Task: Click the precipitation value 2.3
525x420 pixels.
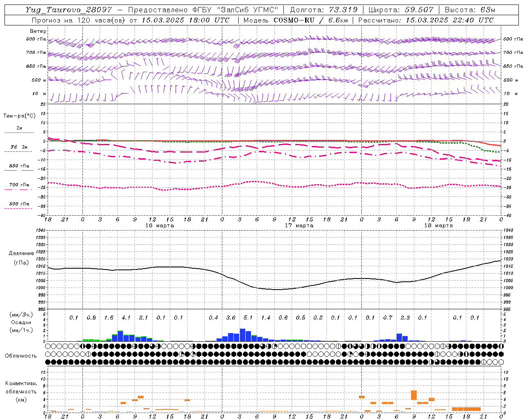Action: (405, 318)
